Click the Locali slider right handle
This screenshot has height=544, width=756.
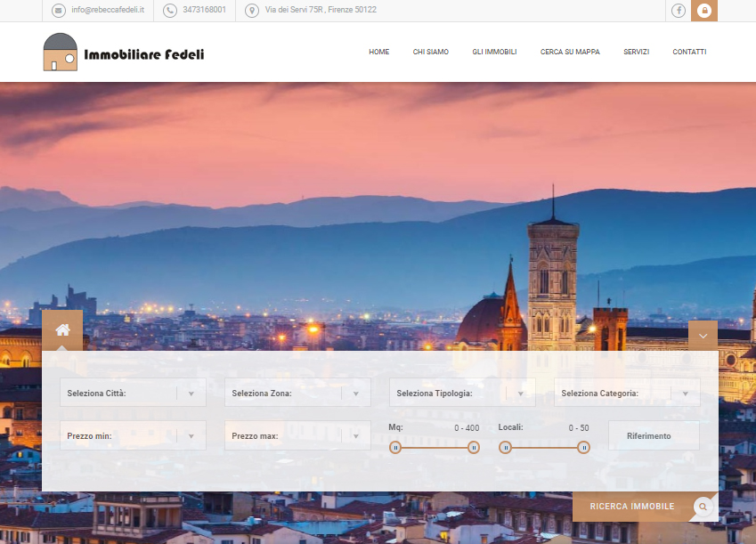[x=584, y=448]
